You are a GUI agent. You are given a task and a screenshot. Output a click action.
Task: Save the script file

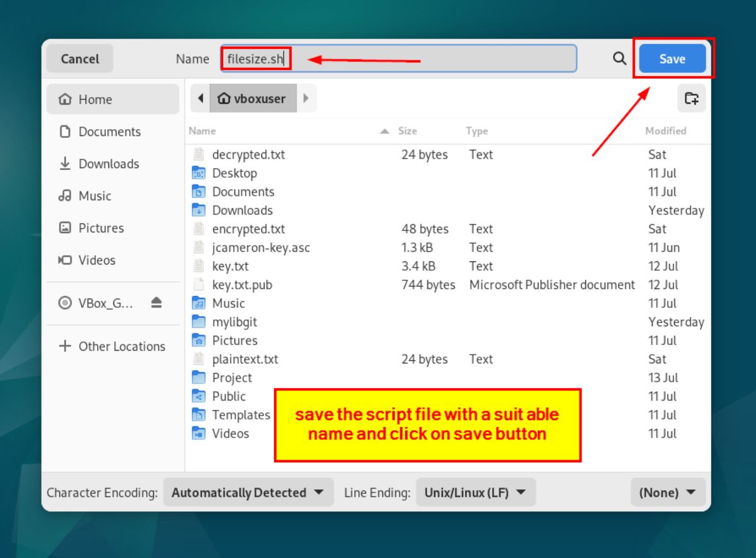(x=672, y=58)
